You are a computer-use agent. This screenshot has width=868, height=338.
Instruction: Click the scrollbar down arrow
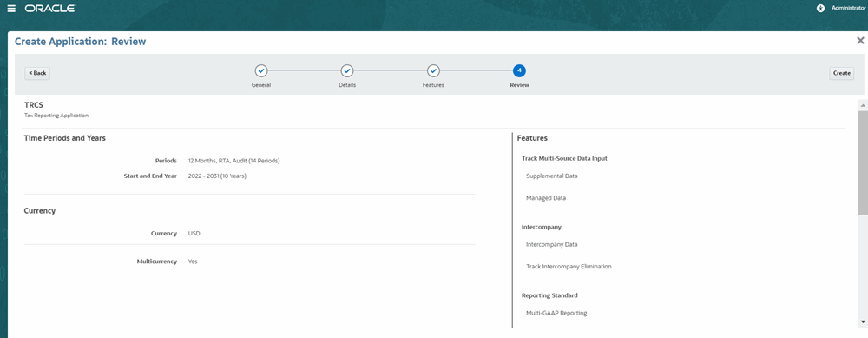tap(863, 321)
